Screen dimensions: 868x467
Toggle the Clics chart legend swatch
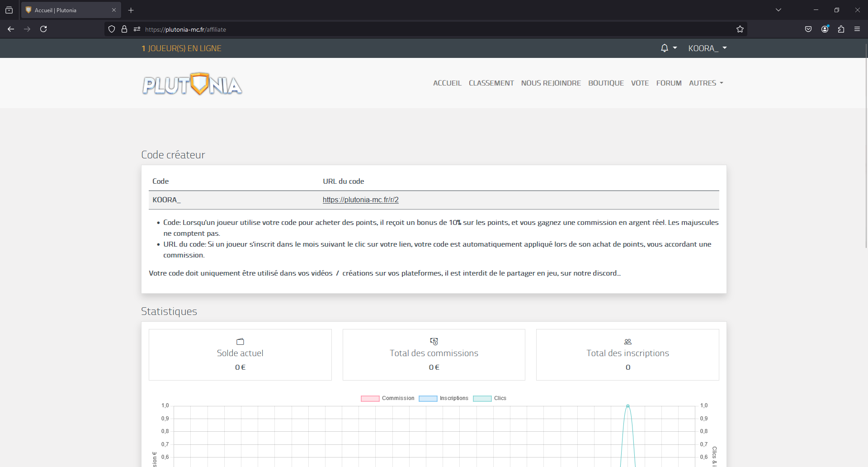482,398
